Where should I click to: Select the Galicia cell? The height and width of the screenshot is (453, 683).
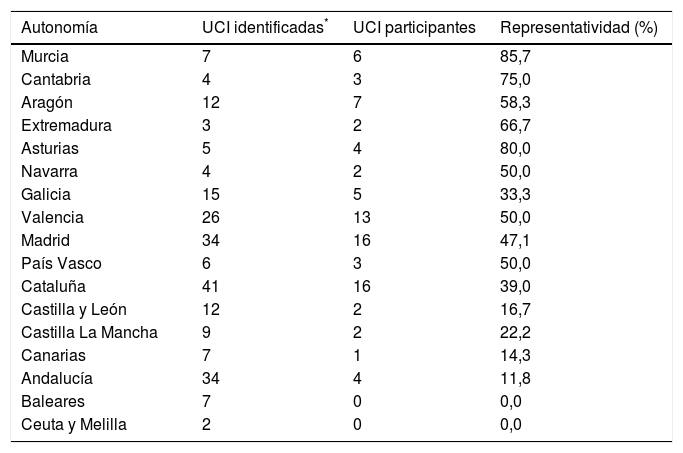tap(46, 193)
